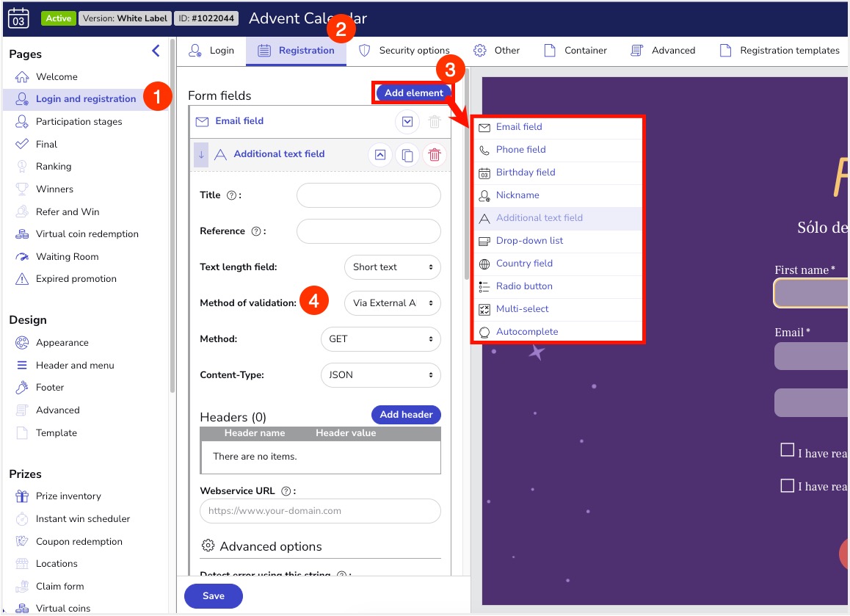Click the Waiting Room icon
Image resolution: width=850 pixels, height=616 pixels.
point(22,257)
